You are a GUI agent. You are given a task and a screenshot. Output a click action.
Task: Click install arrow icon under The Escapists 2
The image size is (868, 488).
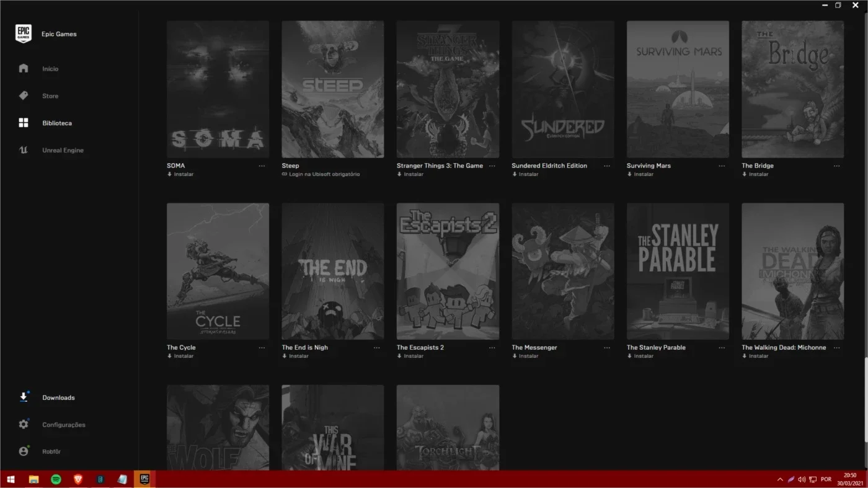(399, 356)
